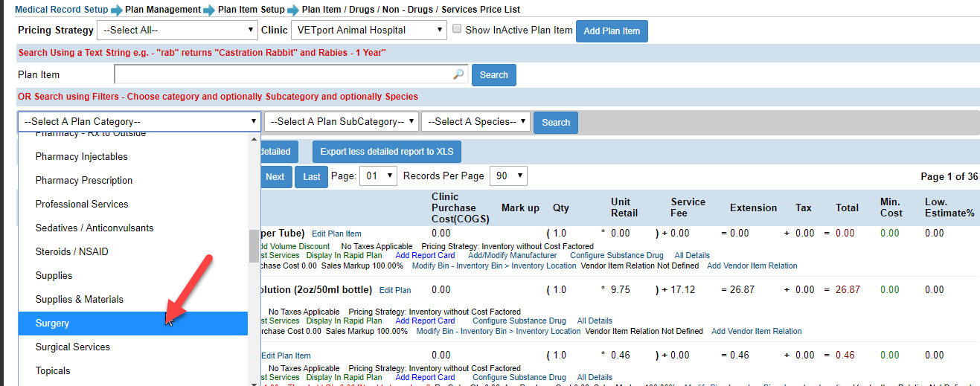
Task: Open Plan Management breadcrumb
Action: (161, 10)
